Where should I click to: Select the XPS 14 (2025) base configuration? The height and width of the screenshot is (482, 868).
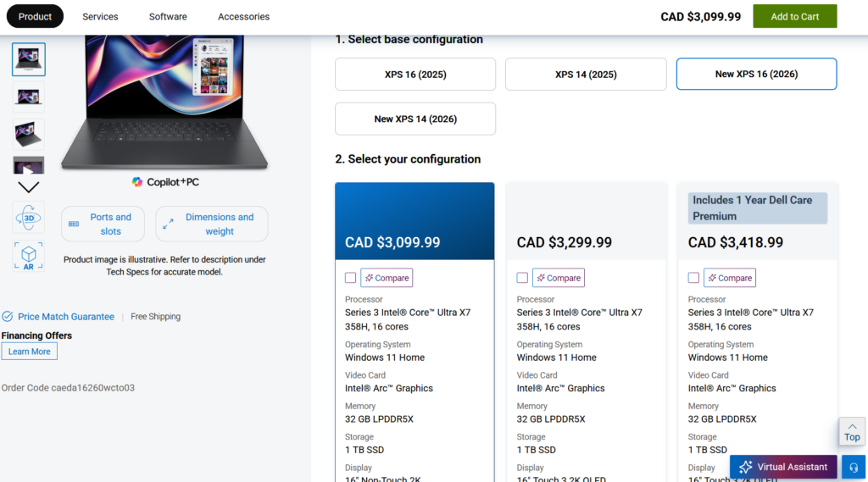(586, 75)
